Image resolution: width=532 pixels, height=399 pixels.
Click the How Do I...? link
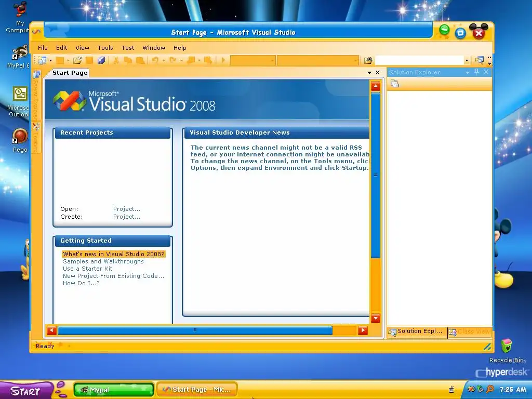81,283
